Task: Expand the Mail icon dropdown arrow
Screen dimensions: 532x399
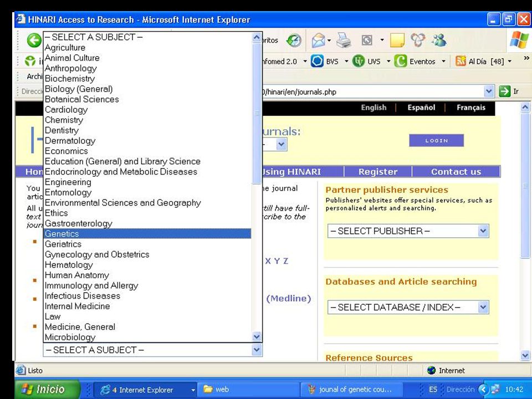Action: click(329, 40)
